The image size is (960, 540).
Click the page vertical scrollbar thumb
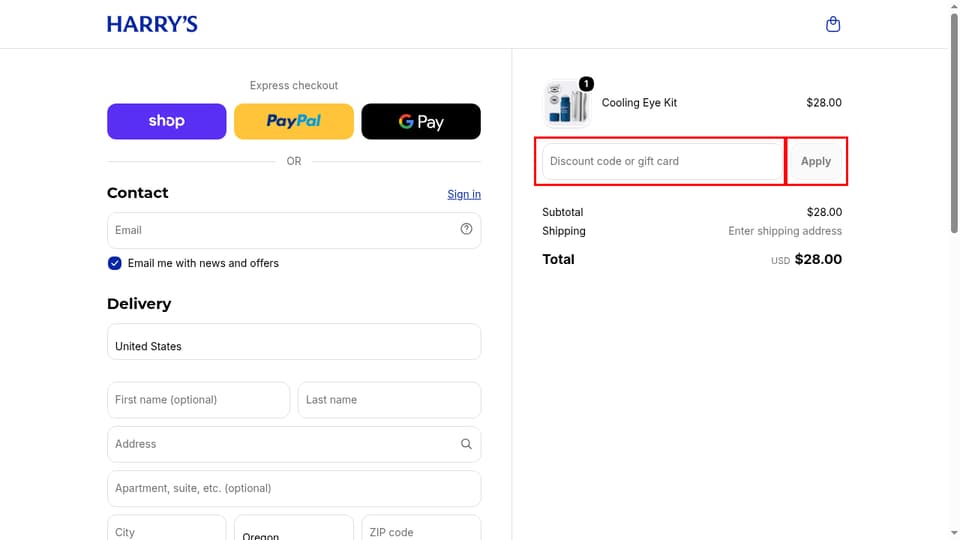(x=954, y=122)
